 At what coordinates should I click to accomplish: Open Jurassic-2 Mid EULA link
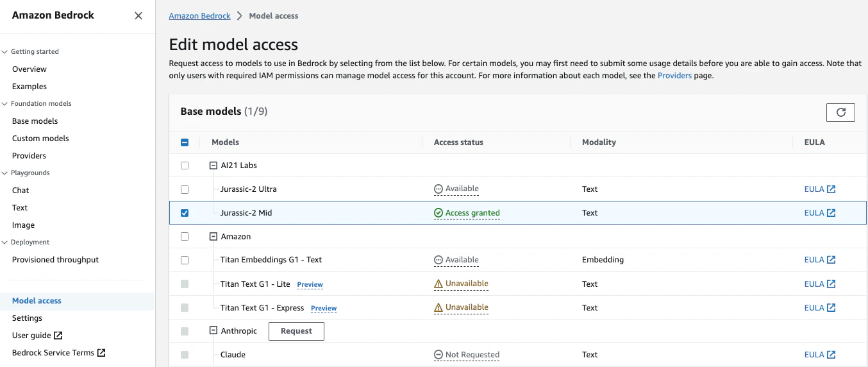(x=820, y=213)
